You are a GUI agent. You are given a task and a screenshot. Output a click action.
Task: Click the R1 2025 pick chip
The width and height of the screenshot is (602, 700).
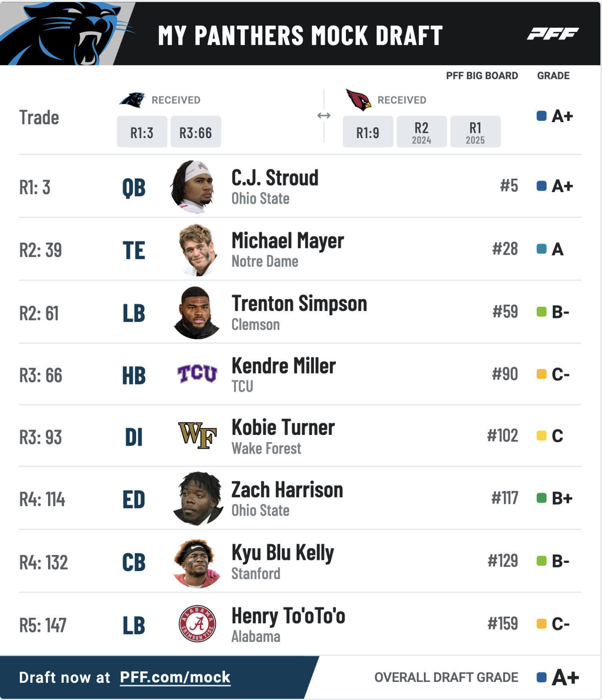[x=475, y=132]
